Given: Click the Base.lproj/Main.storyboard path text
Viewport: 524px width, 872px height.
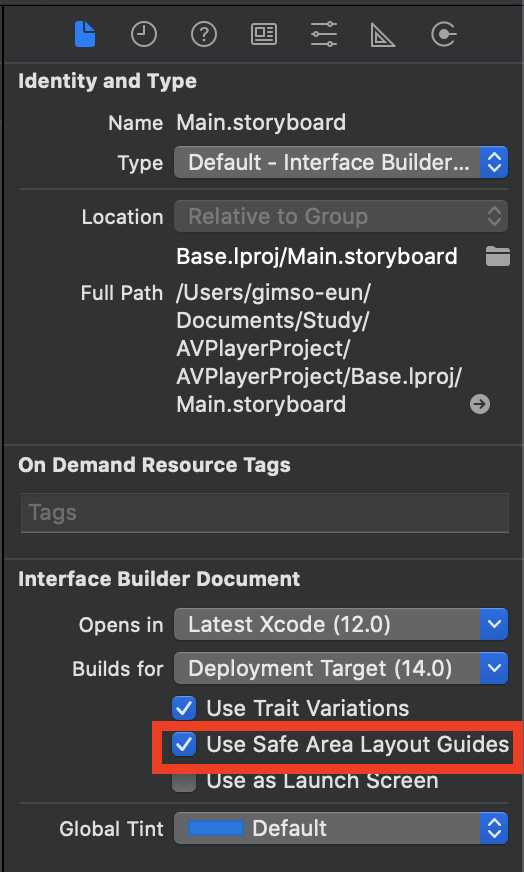Looking at the screenshot, I should point(317,256).
